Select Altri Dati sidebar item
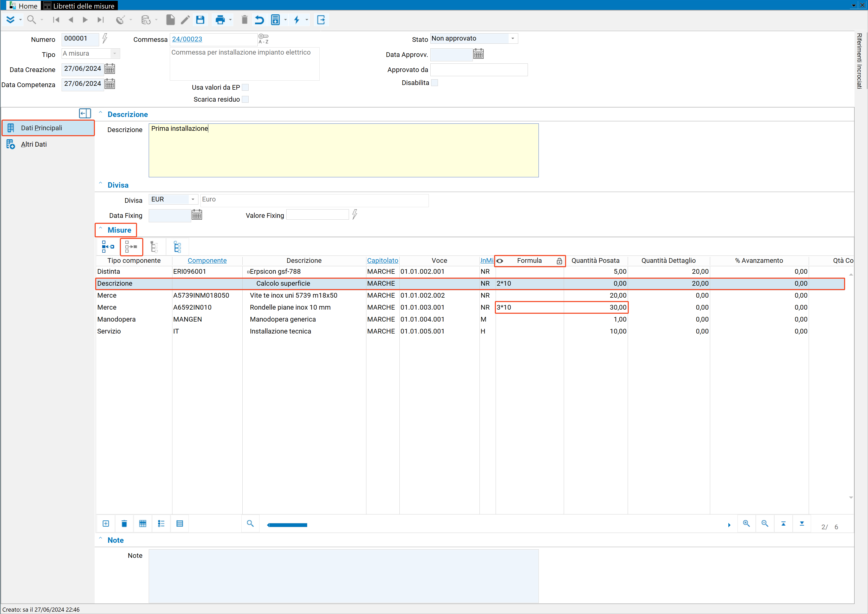The height and width of the screenshot is (614, 868). pos(34,145)
